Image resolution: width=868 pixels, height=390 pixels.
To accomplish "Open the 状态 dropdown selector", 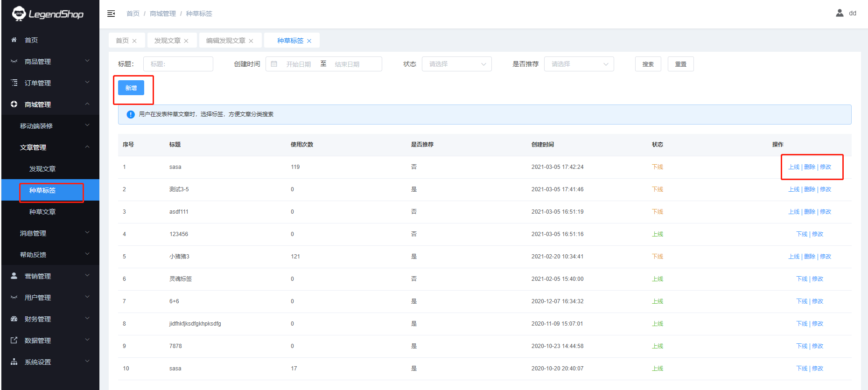I will tap(456, 64).
